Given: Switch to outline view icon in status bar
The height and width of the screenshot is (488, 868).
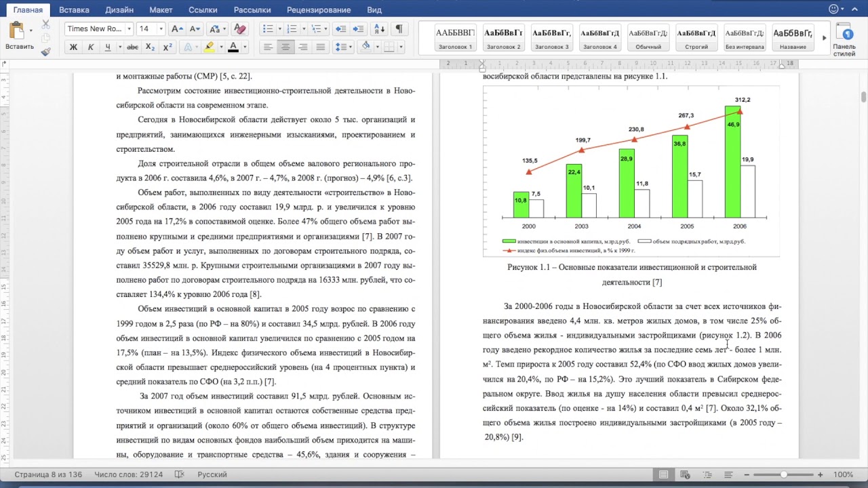Looking at the screenshot, I should coord(707,474).
